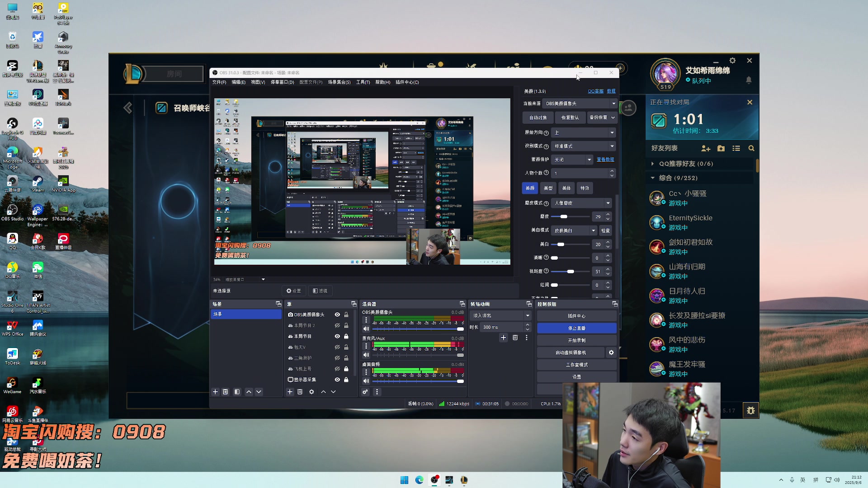Open Steam desktop shortcut
This screenshot has height=488, width=868.
[x=38, y=184]
